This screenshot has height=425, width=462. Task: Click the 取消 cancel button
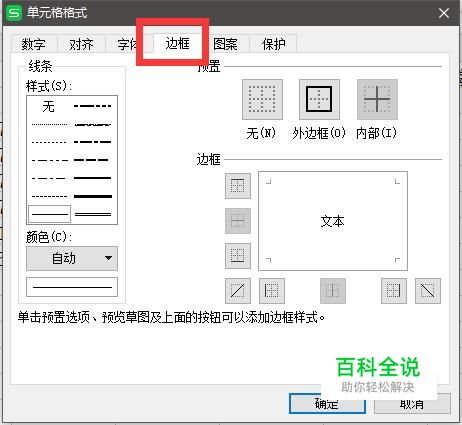tap(412, 404)
